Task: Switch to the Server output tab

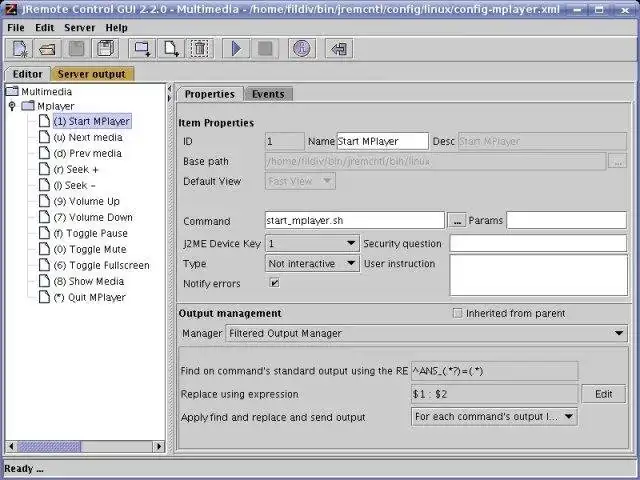Action: tap(92, 74)
